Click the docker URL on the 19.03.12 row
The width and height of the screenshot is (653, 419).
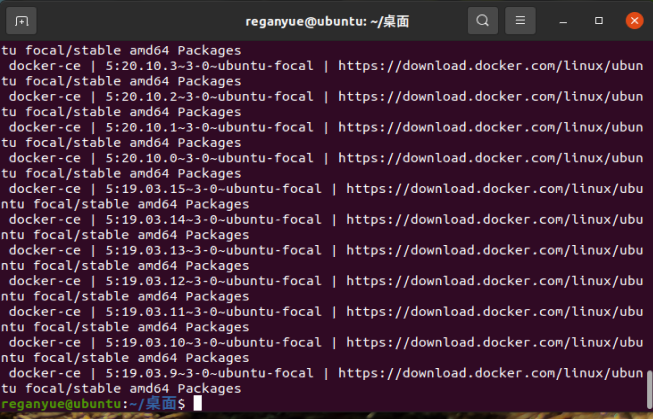click(495, 281)
